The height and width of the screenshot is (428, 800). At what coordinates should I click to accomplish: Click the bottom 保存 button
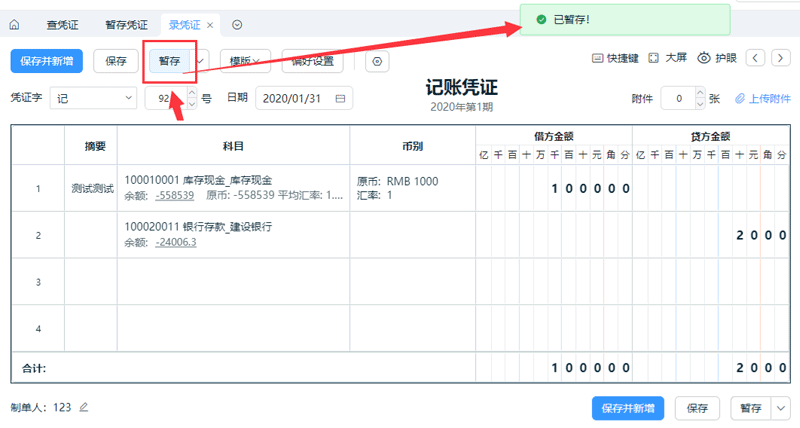coord(697,408)
